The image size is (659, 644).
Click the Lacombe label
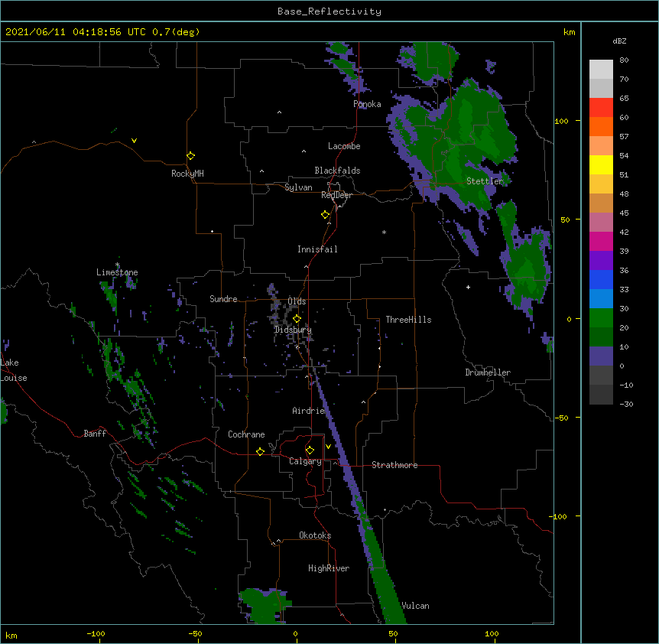(x=344, y=146)
